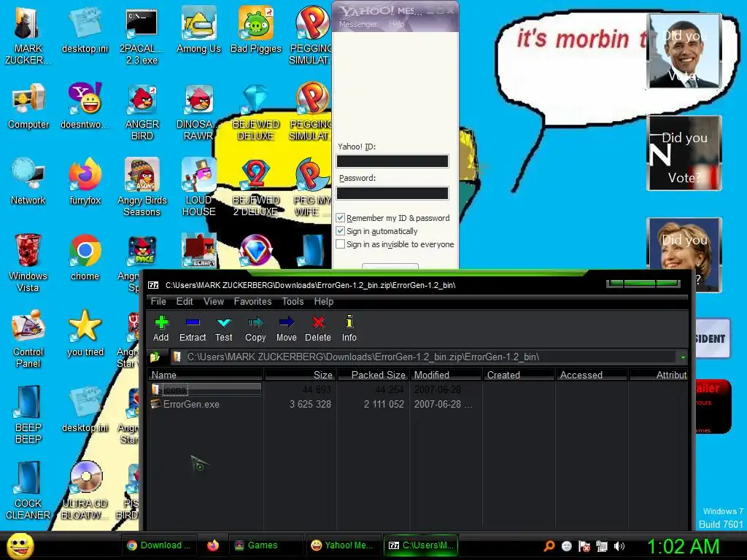Select the ANGER BIRD desktop icon
This screenshot has width=747, height=560.
142,112
